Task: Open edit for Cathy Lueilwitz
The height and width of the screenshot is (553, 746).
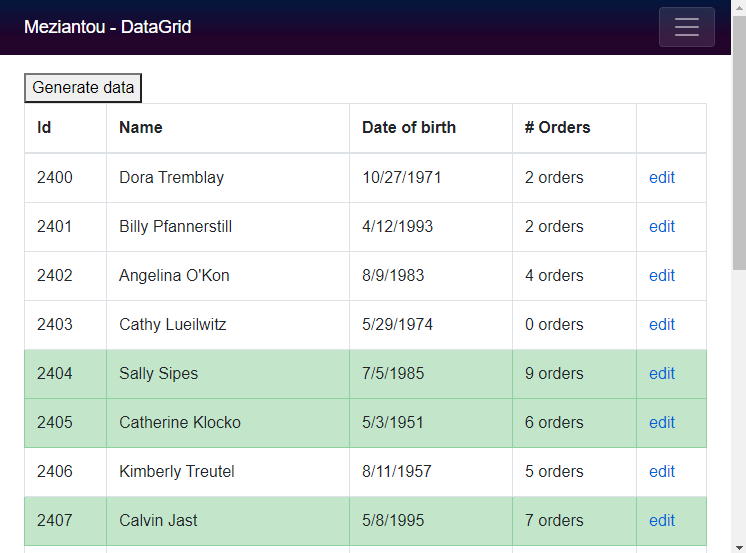Action: pos(661,325)
